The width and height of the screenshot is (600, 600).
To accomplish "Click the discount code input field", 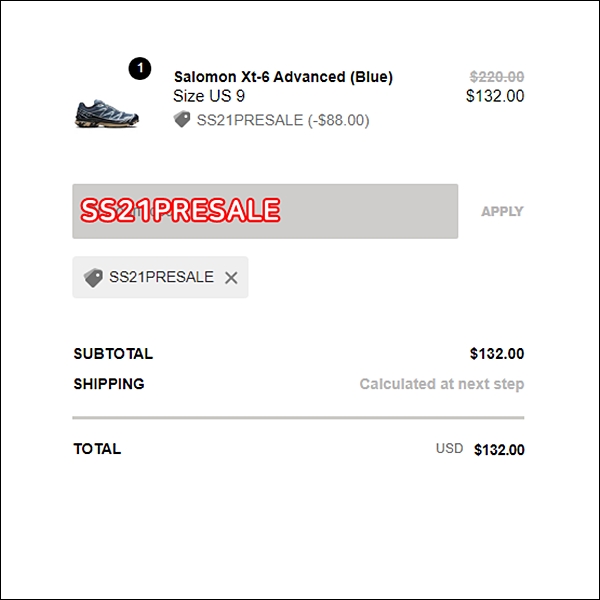I will (x=265, y=211).
